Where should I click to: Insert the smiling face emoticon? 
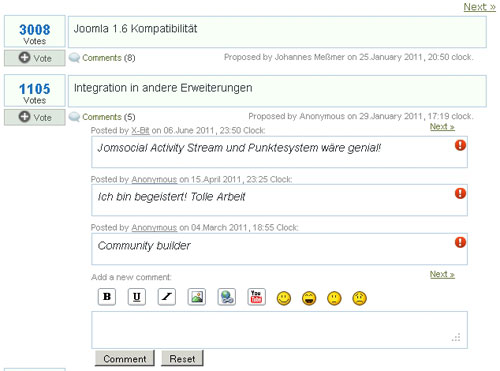point(284,298)
